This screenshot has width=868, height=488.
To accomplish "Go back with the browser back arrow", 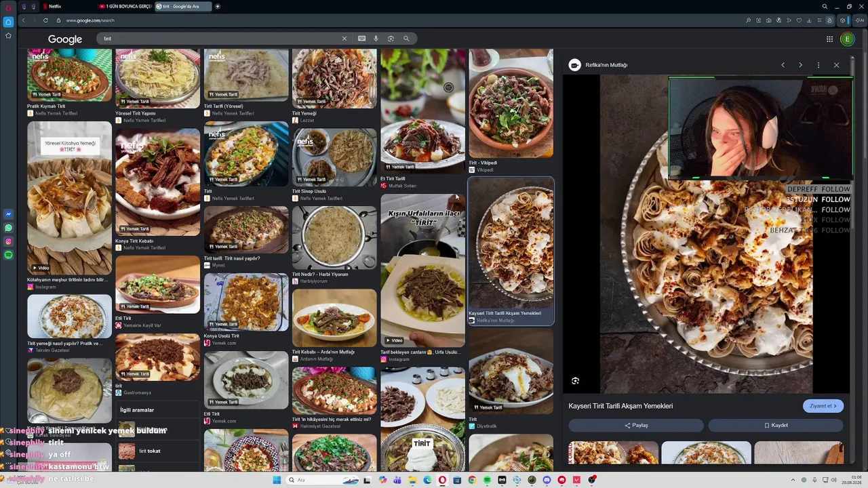I will (x=23, y=20).
